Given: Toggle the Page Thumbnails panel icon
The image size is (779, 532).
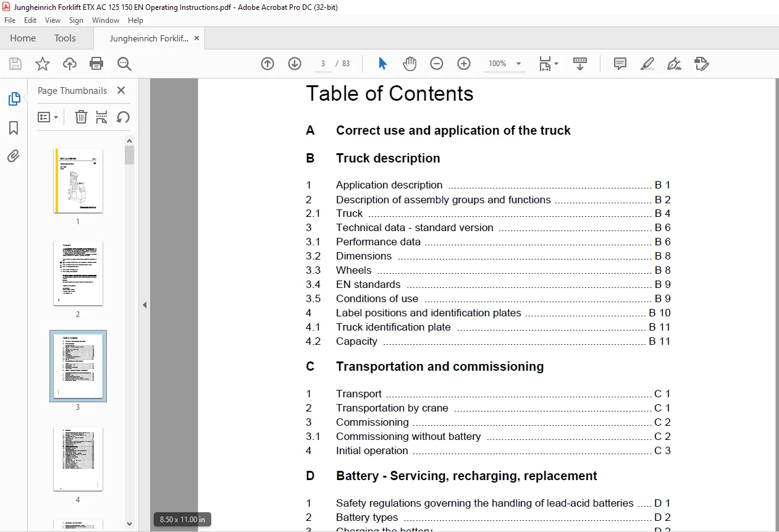Looking at the screenshot, I should (14, 99).
